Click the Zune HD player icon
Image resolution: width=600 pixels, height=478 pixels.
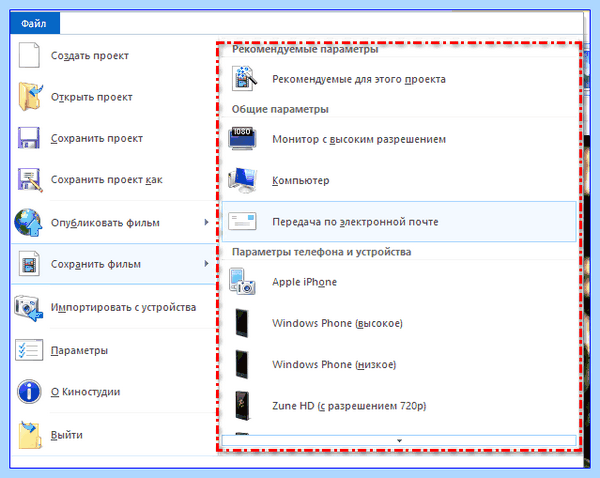(242, 406)
